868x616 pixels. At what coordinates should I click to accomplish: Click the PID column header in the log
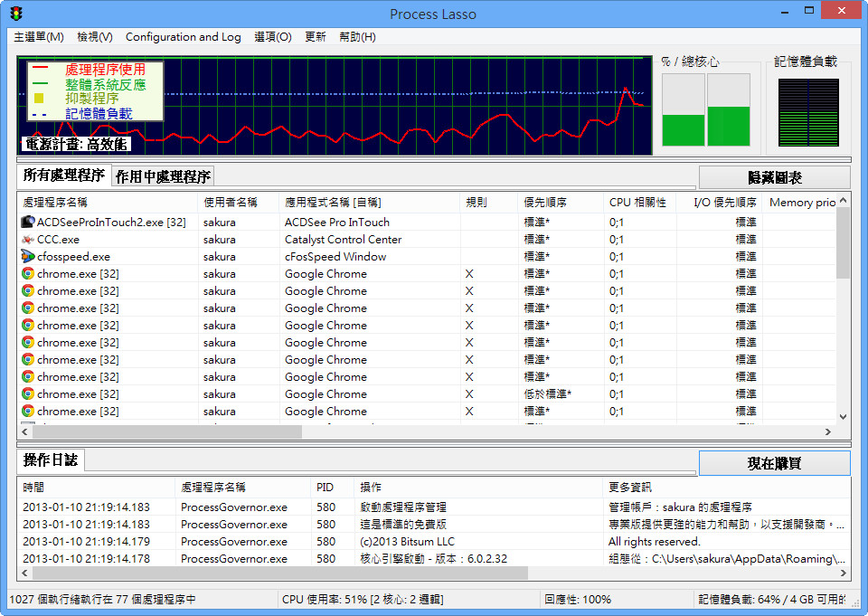tap(332, 487)
